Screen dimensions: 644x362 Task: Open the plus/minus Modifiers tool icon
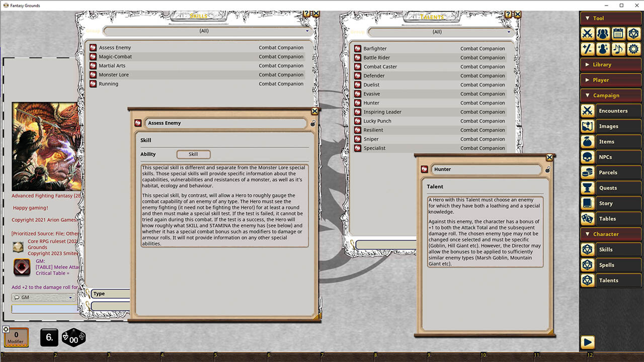(587, 49)
